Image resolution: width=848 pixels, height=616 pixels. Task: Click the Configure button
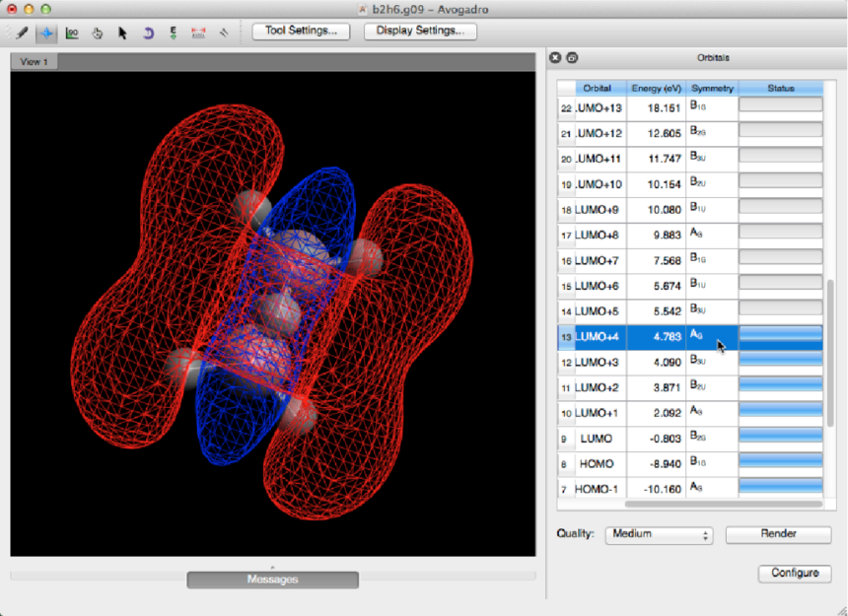(x=794, y=573)
